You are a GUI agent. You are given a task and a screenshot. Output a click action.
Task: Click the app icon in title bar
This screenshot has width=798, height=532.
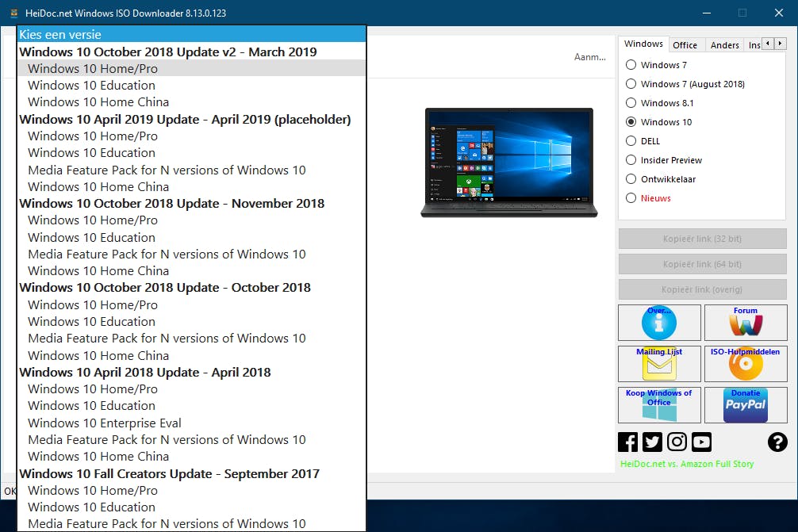(14, 13)
